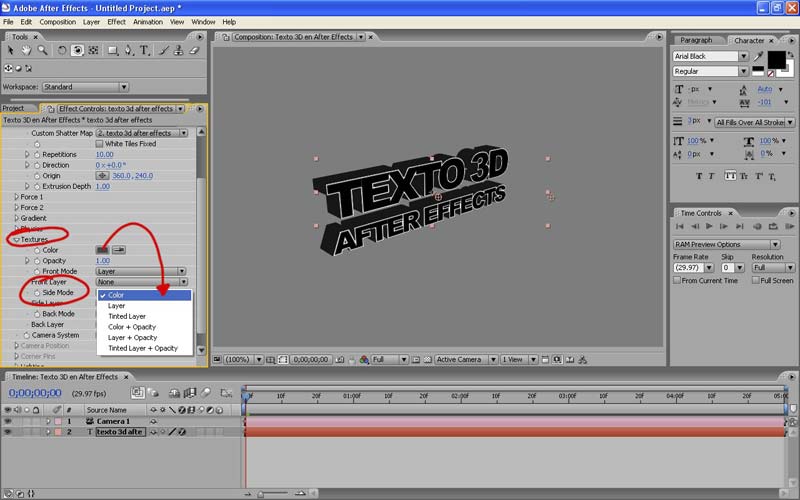Select the Rectangular Mask tool
The width and height of the screenshot is (800, 500).
113,50
